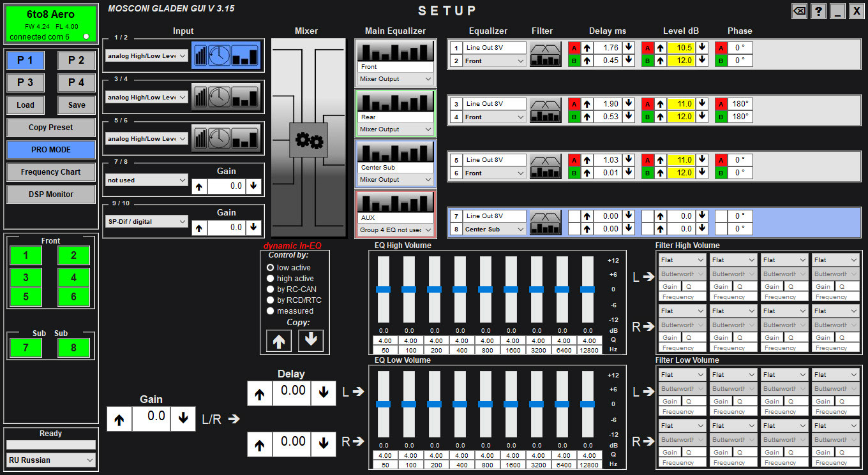Switch to preset P 1
This screenshot has width=868, height=475.
26,61
